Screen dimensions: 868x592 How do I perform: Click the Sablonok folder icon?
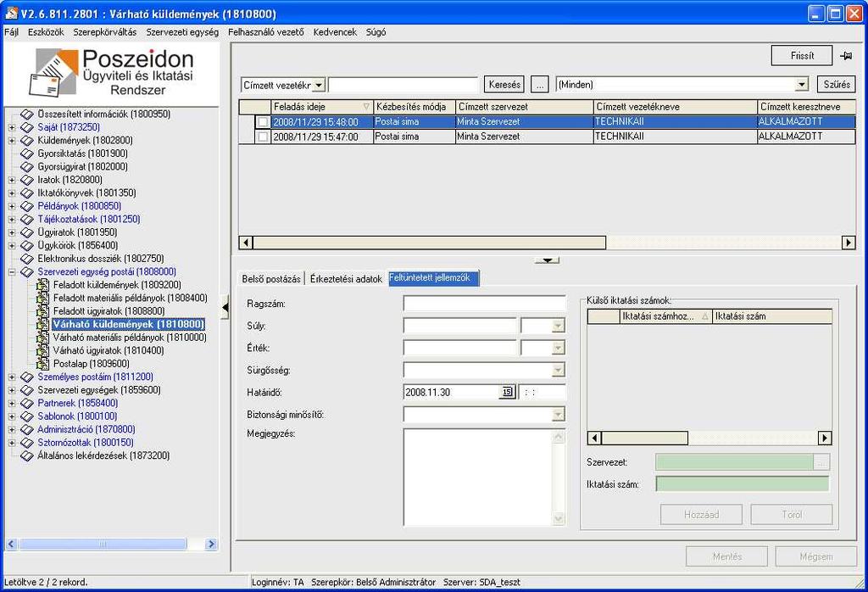point(26,416)
